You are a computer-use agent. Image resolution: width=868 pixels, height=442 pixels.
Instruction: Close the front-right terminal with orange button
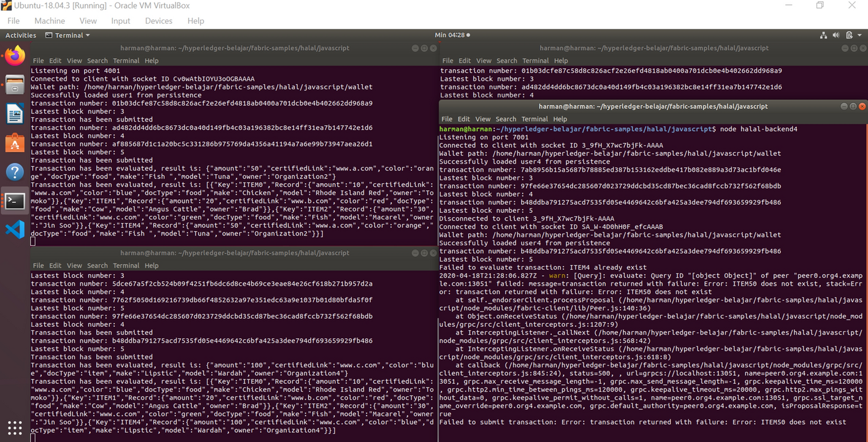click(x=862, y=106)
